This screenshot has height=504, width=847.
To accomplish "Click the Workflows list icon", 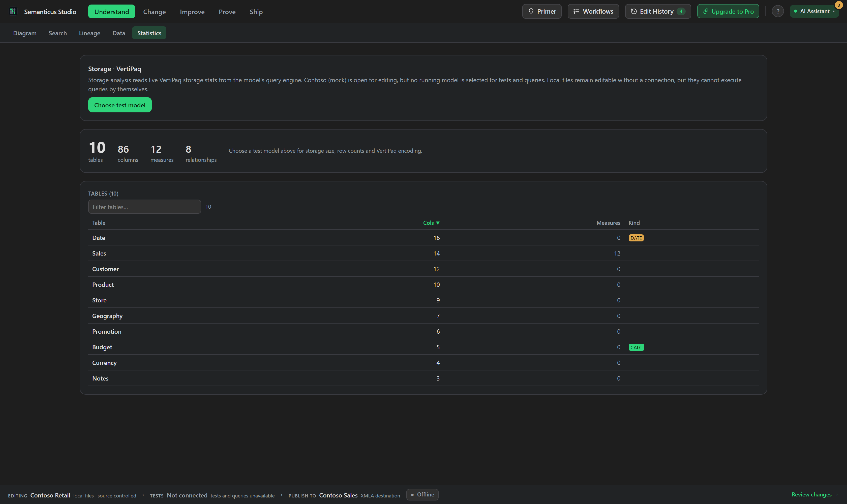I will point(576,11).
